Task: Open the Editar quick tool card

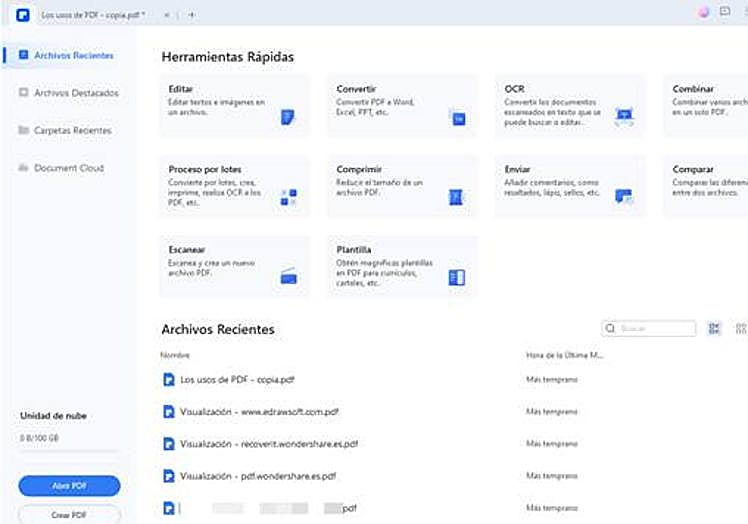Action: click(233, 104)
